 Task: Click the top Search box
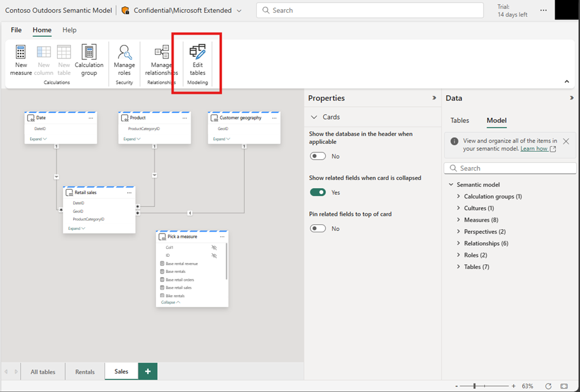[x=370, y=10]
